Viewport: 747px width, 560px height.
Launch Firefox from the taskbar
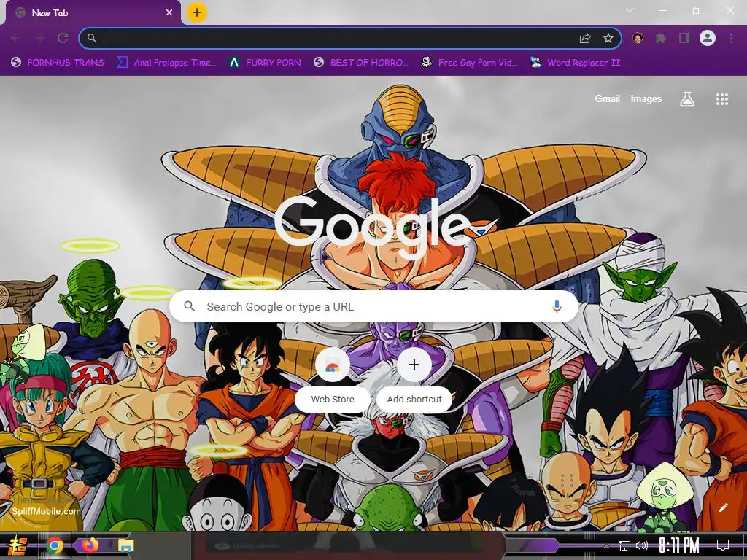click(90, 545)
